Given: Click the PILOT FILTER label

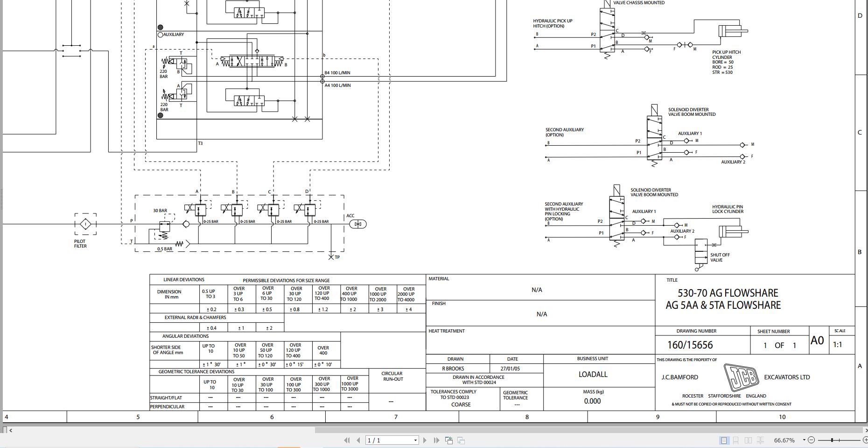Looking at the screenshot, I should pyautogui.click(x=80, y=244).
